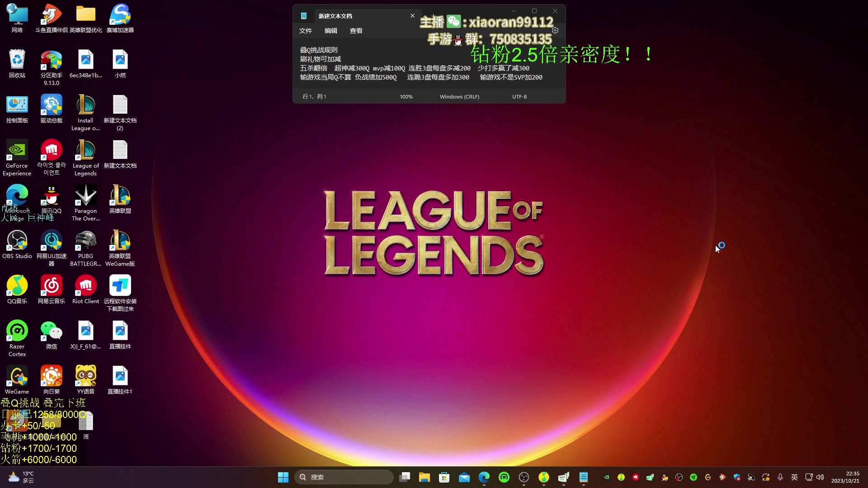Screen dimensions: 868x488
Task: Select the 新建文本文档 desktop file icon
Action: 120,154
